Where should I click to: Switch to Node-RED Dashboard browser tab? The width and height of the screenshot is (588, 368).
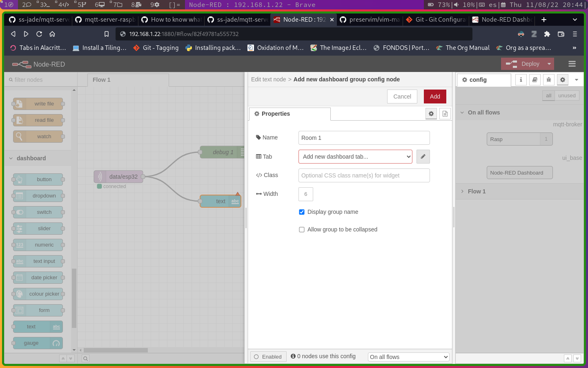501,20
